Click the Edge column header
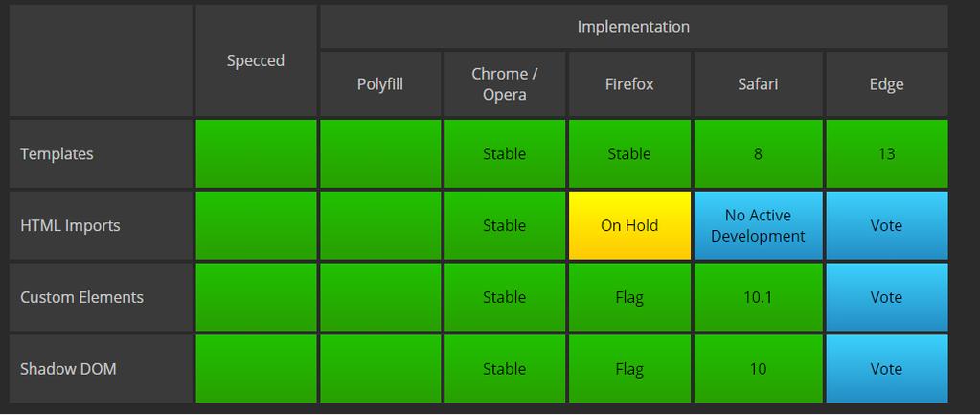 tap(886, 84)
